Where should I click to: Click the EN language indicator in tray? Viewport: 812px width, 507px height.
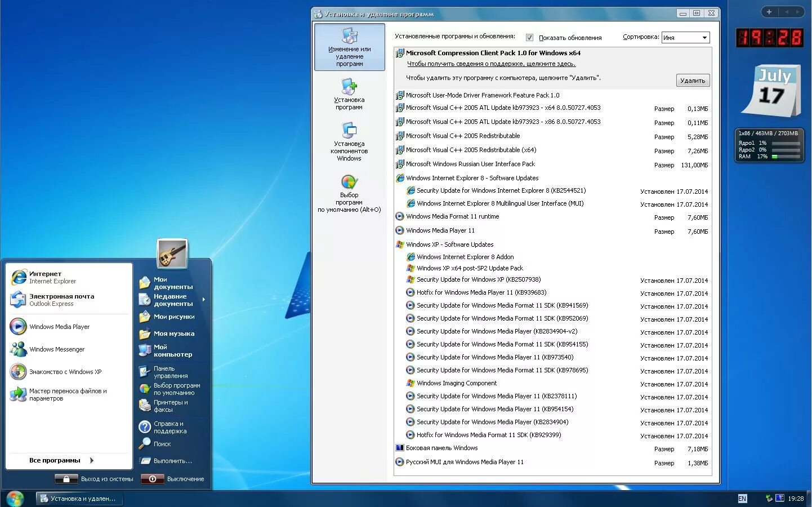coord(742,499)
